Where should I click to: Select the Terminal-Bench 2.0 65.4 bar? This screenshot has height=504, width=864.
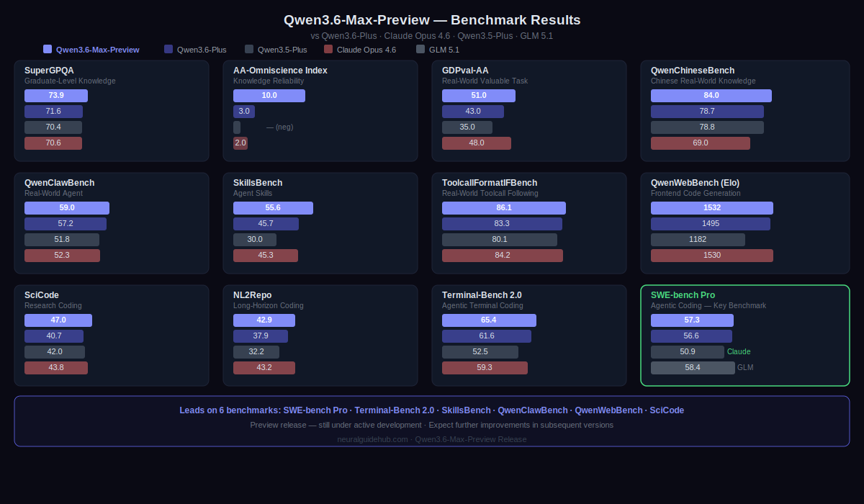coord(489,320)
